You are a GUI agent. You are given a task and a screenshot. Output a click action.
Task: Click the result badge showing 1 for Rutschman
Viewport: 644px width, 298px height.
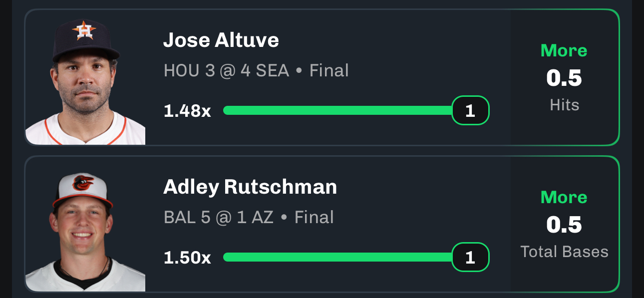[470, 257]
